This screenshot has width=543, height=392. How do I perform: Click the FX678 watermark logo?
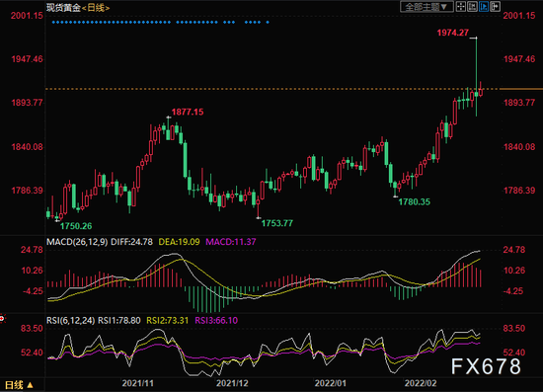pyautogui.click(x=486, y=366)
